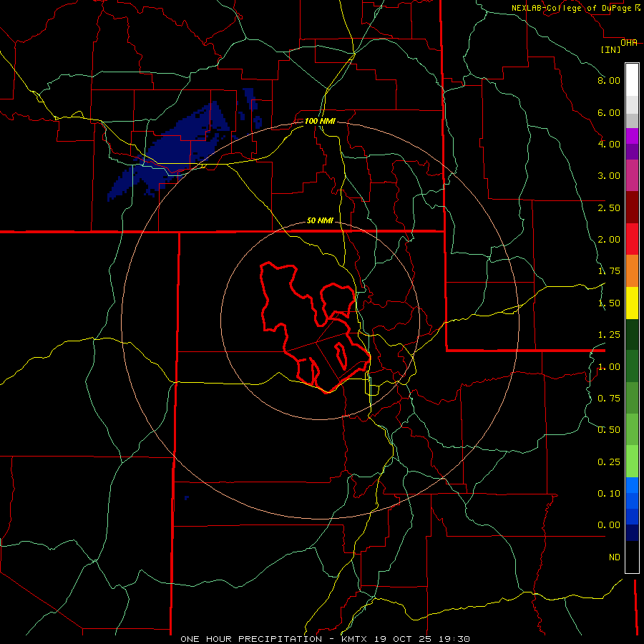Pick the black ND legend swatch
Viewport: 644px width, 644px height.
click(632, 557)
